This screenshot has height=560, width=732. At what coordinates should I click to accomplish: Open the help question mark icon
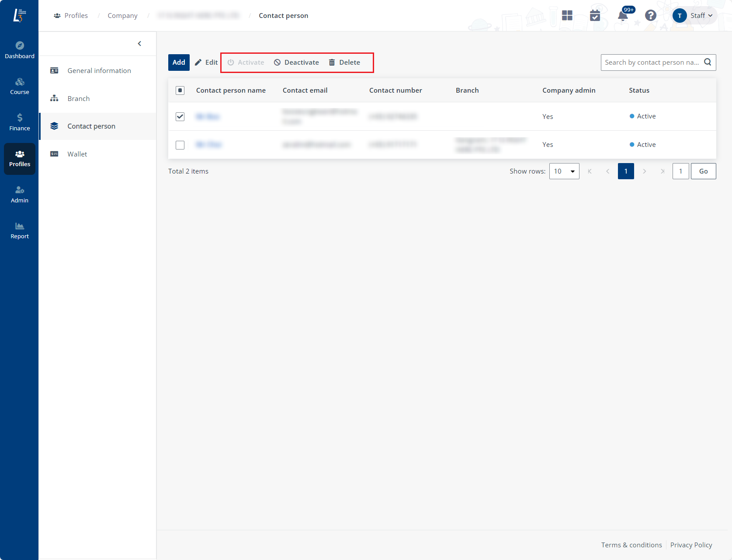coord(650,16)
